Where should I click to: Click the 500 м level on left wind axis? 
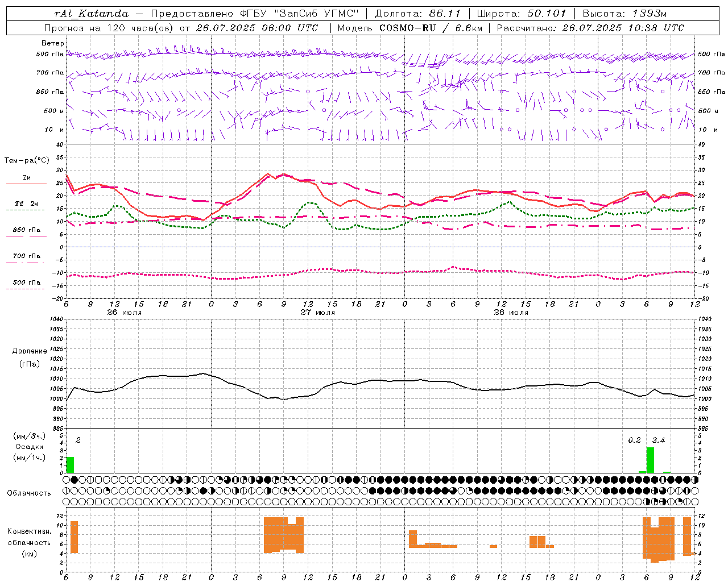(x=54, y=111)
